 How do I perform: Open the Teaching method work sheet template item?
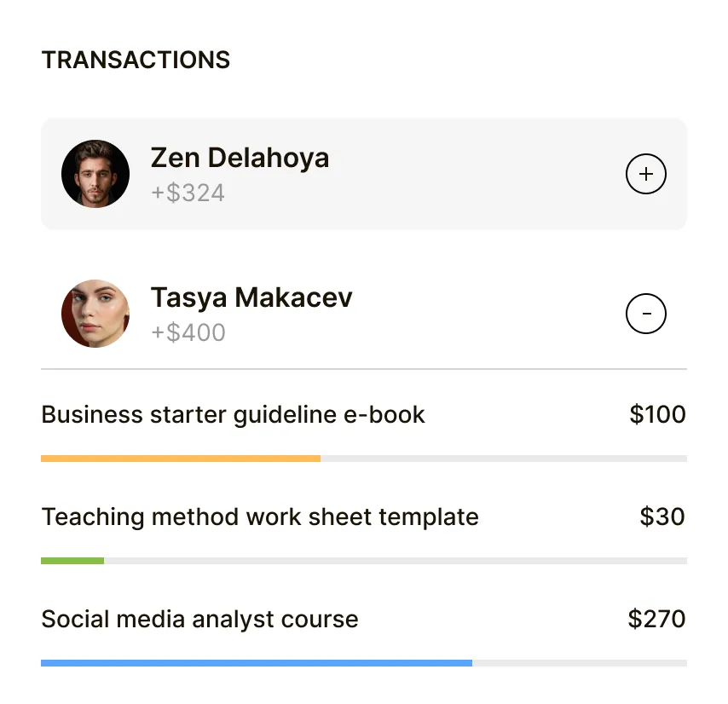(x=260, y=517)
